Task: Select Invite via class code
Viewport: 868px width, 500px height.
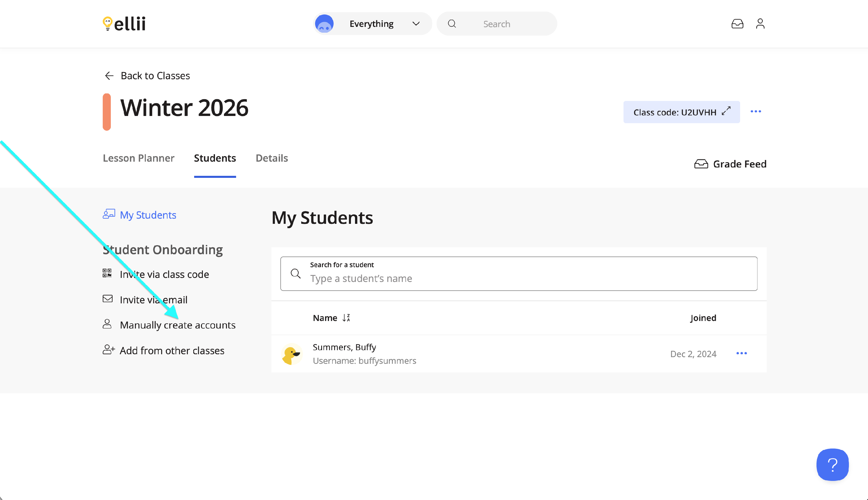Action: (164, 274)
